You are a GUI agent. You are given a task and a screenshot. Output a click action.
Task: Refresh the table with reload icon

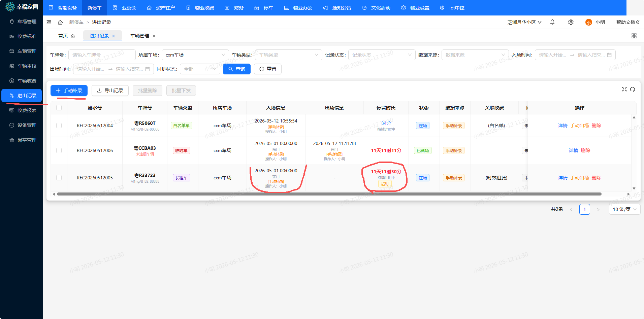[x=633, y=89]
